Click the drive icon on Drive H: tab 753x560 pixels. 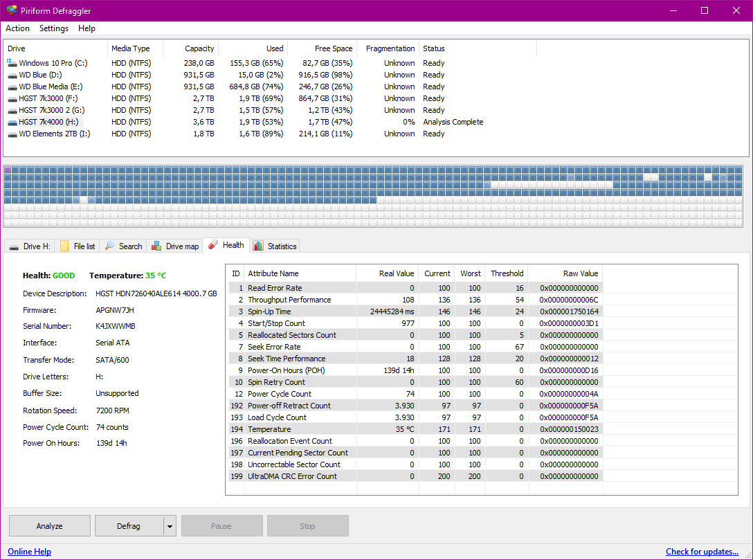15,247
